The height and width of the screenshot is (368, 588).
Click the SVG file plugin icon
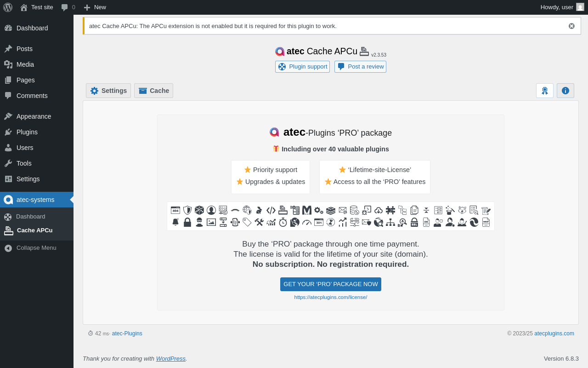point(426,222)
